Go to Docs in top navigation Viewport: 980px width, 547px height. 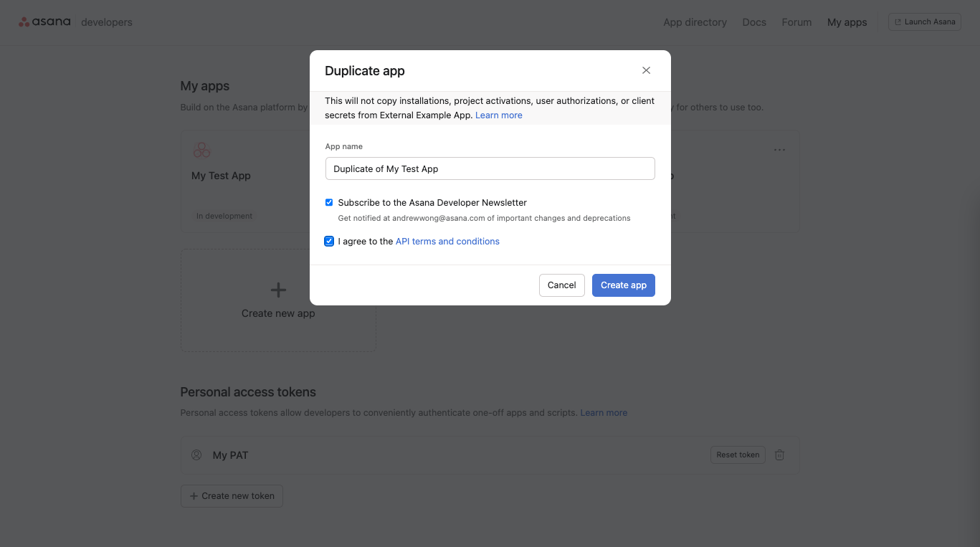(754, 22)
